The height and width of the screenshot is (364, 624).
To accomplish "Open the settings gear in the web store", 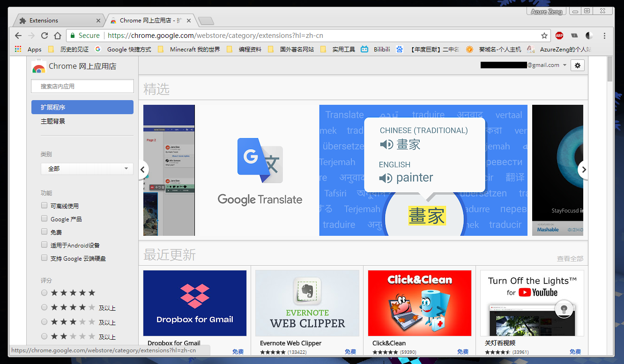I will tap(577, 66).
